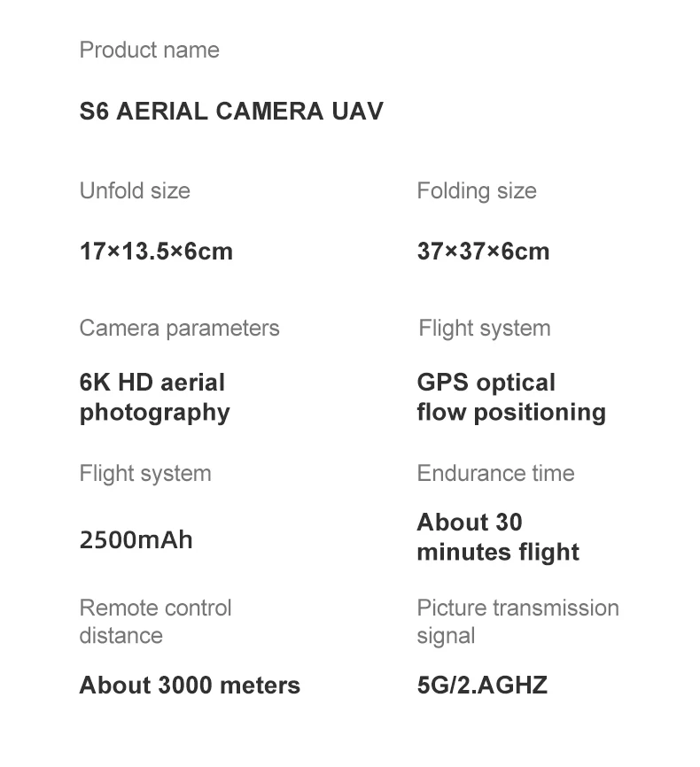Click the 'Folding size' label
This screenshot has width=700, height=767.
click(477, 190)
